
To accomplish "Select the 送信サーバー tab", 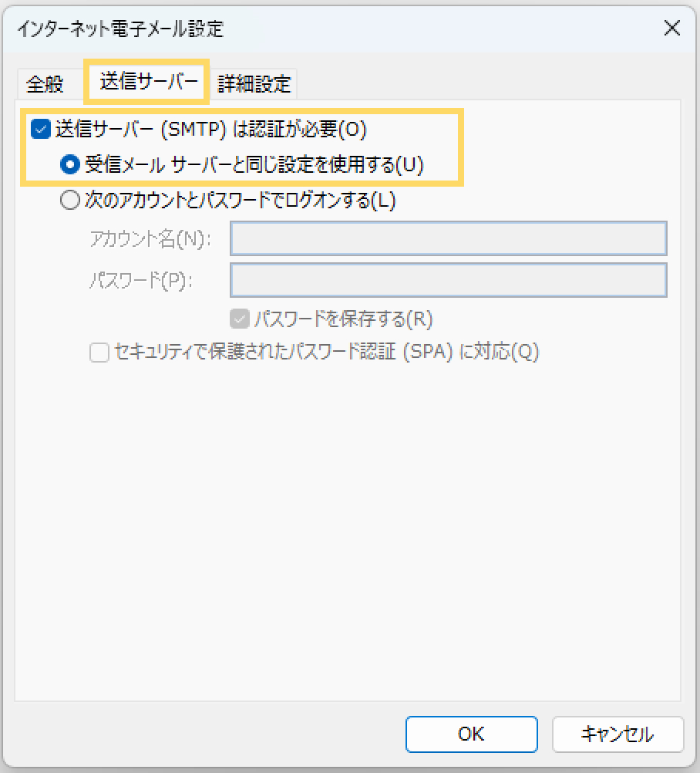I will [x=148, y=82].
